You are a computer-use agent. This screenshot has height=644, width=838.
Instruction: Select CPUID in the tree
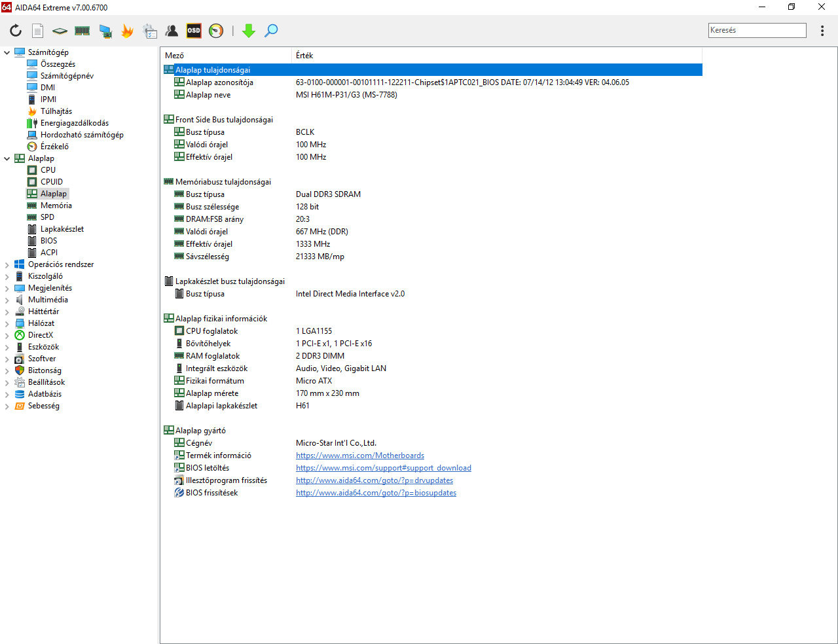(52, 182)
